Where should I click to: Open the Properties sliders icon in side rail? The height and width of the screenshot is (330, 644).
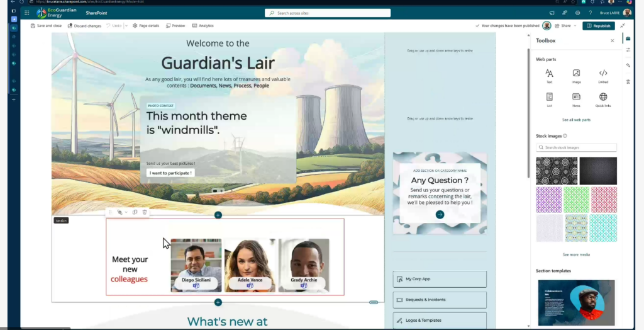(628, 50)
